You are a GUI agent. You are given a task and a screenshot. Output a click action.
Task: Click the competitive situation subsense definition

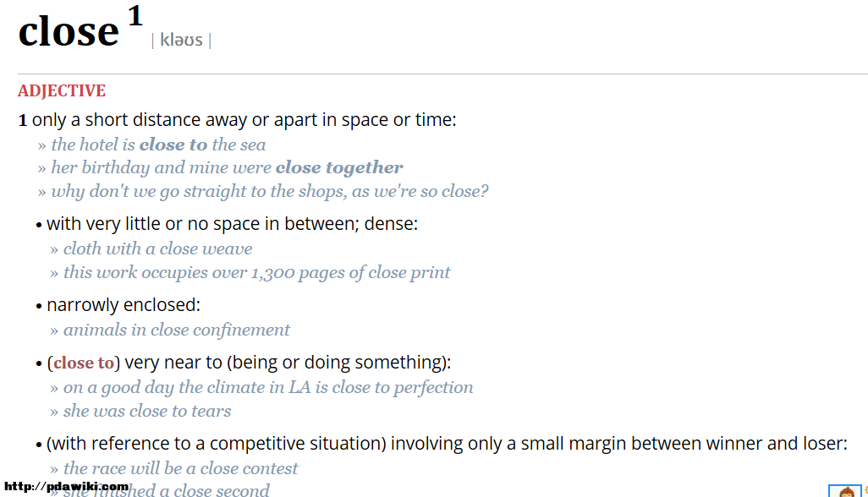(447, 444)
